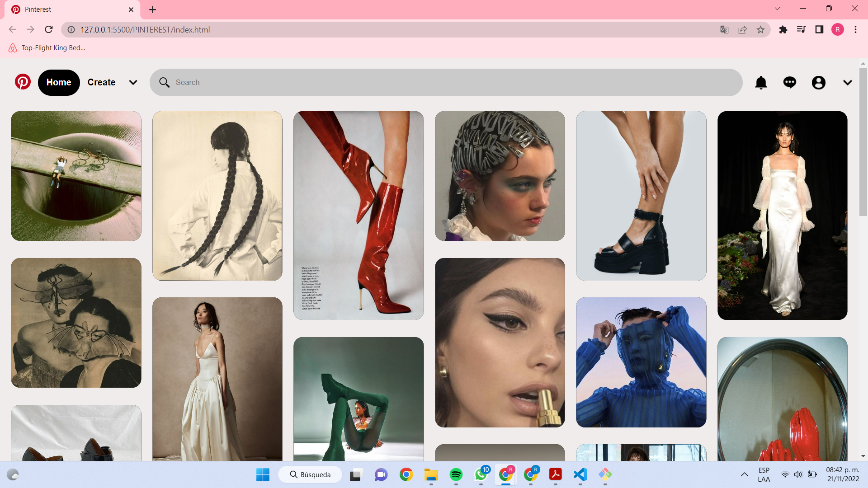The width and height of the screenshot is (868, 488).
Task: Open the black platform sandals pin
Action: (x=641, y=196)
